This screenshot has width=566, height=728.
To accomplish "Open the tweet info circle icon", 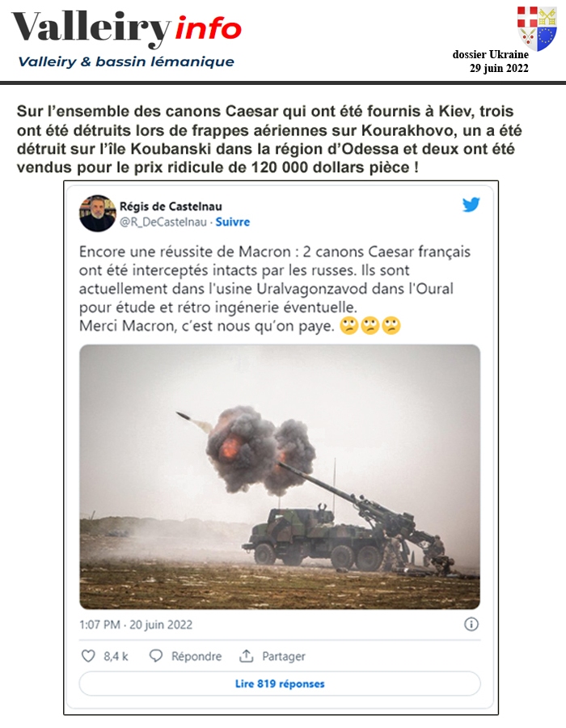I will tap(471, 624).
